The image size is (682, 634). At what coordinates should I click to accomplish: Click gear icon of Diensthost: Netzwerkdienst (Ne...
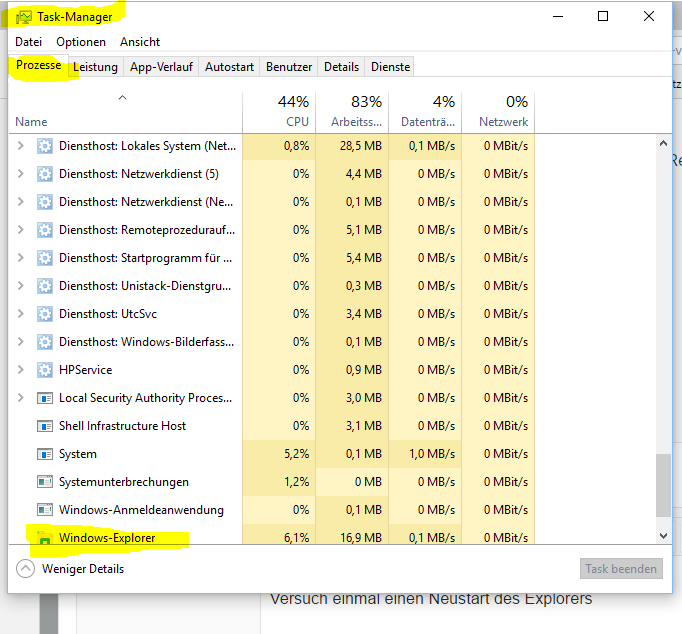[x=45, y=202]
